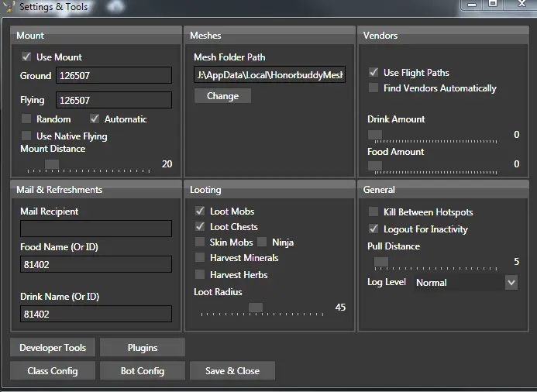537x392 pixels.
Task: Tick the Ninja skinning checkbox
Action: pos(262,242)
